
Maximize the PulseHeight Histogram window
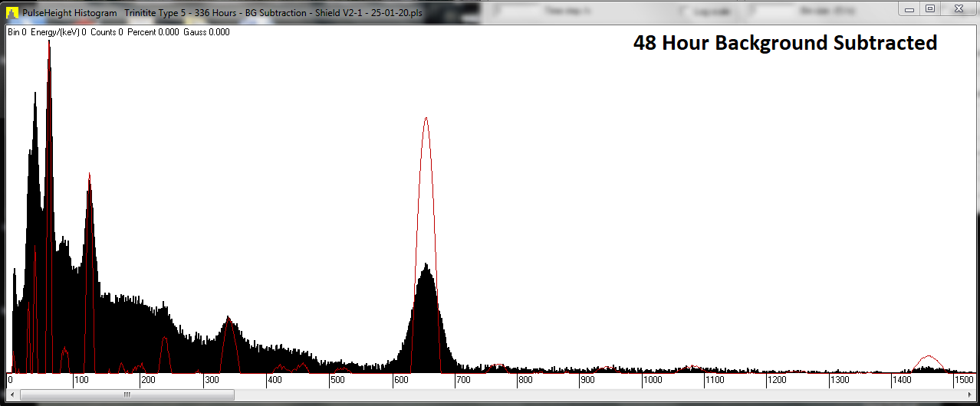tap(930, 8)
